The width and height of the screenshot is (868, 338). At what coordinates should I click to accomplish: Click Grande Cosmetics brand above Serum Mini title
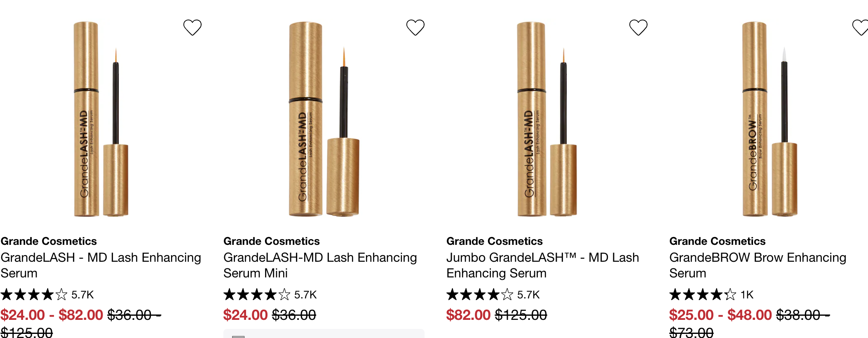click(271, 241)
